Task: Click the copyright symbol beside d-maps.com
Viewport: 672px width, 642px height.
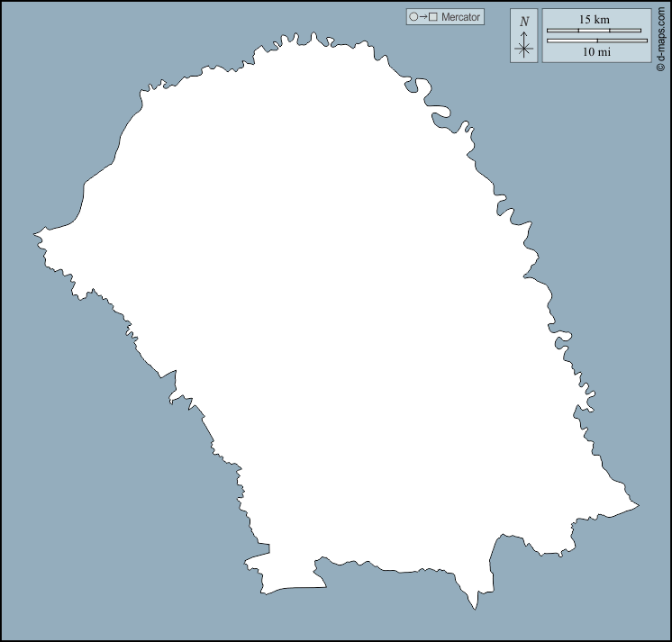Action: click(x=660, y=67)
